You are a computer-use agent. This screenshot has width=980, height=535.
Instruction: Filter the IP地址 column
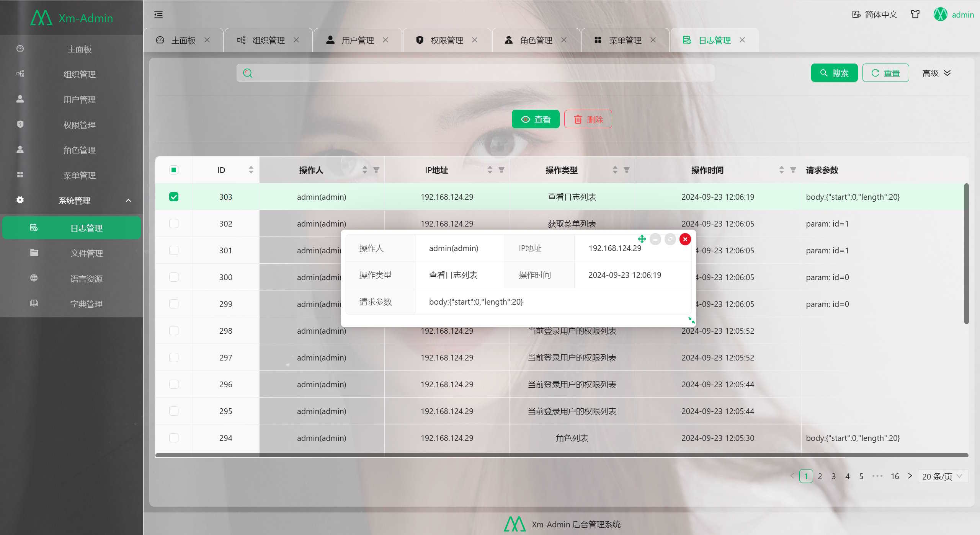tap(501, 170)
